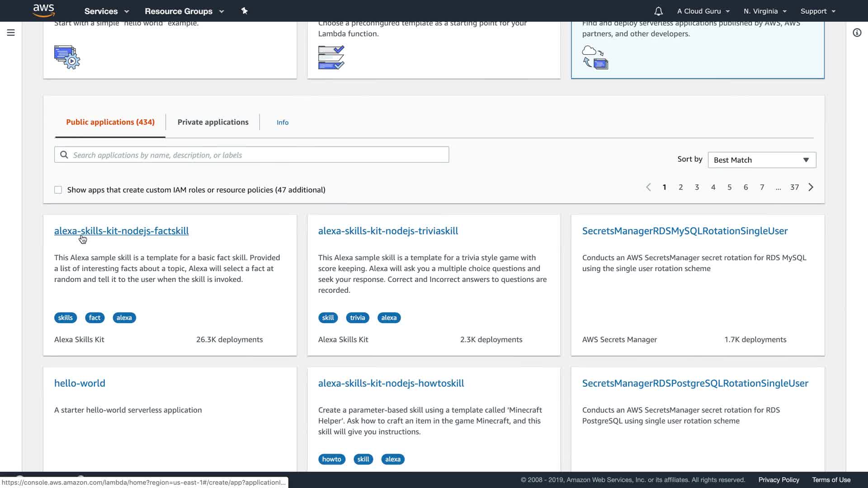The image size is (868, 488).
Task: Select the author-from-scratch gear icon card
Action: [67, 57]
